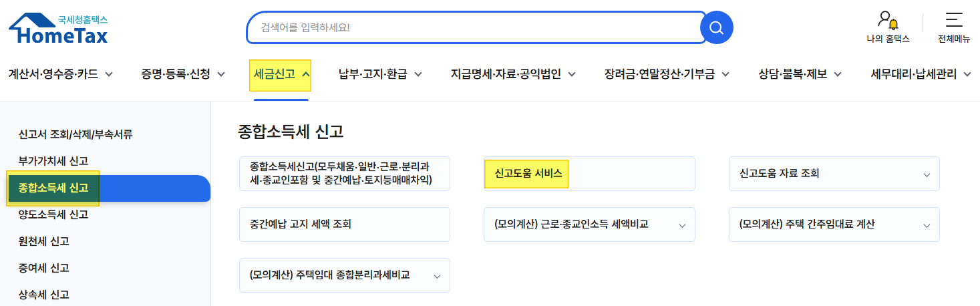Collapse the 세금신고 menu
Image resolution: width=980 pixels, height=306 pixels.
pos(281,74)
